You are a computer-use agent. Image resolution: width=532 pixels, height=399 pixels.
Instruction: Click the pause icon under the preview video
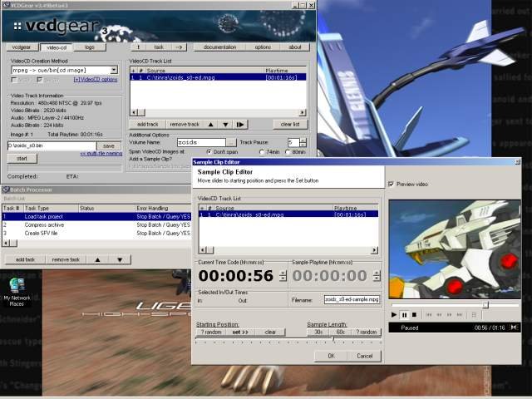[405, 315]
